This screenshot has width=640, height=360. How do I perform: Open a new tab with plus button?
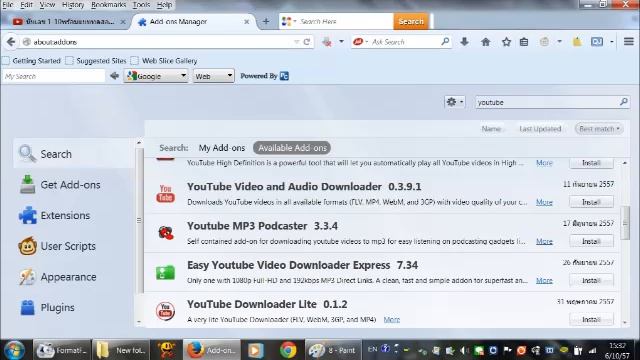[x=266, y=22]
